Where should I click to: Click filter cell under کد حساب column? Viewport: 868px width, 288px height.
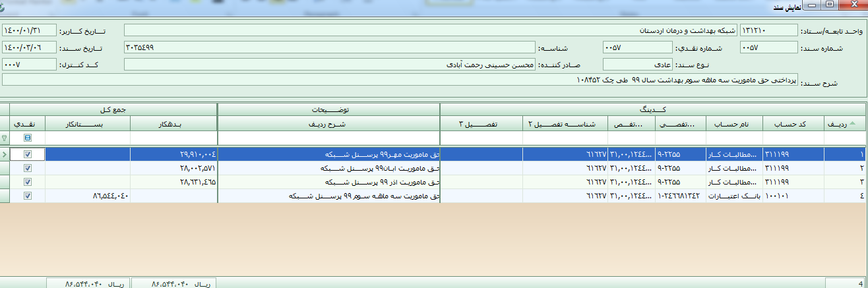[793, 138]
